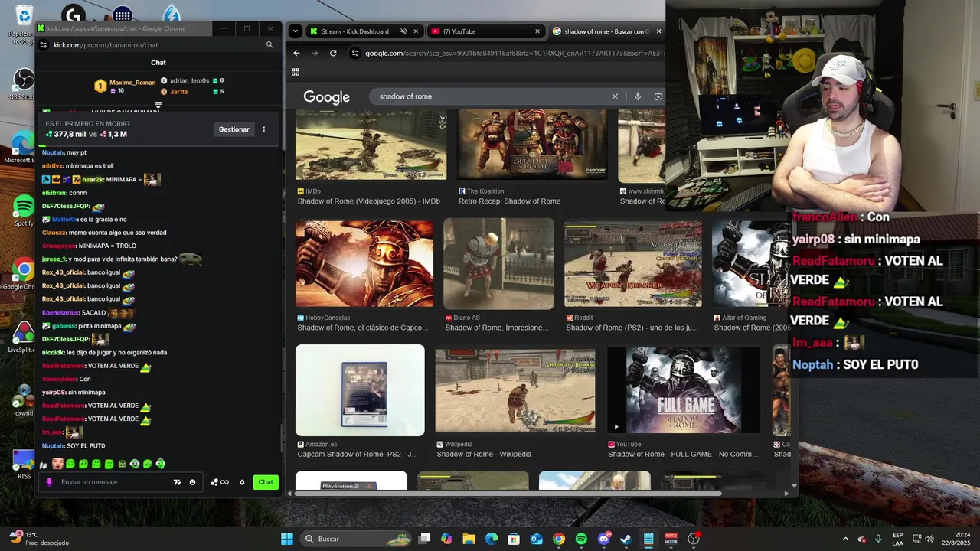Open Chrome tab search dropdown arrow
980x551 pixels.
296,31
